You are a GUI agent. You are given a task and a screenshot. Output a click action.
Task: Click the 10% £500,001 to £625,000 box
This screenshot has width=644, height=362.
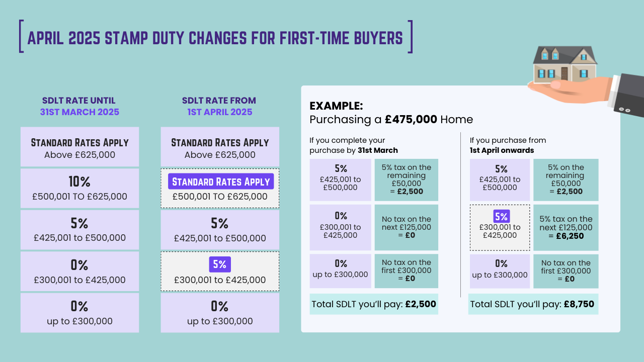(x=79, y=189)
